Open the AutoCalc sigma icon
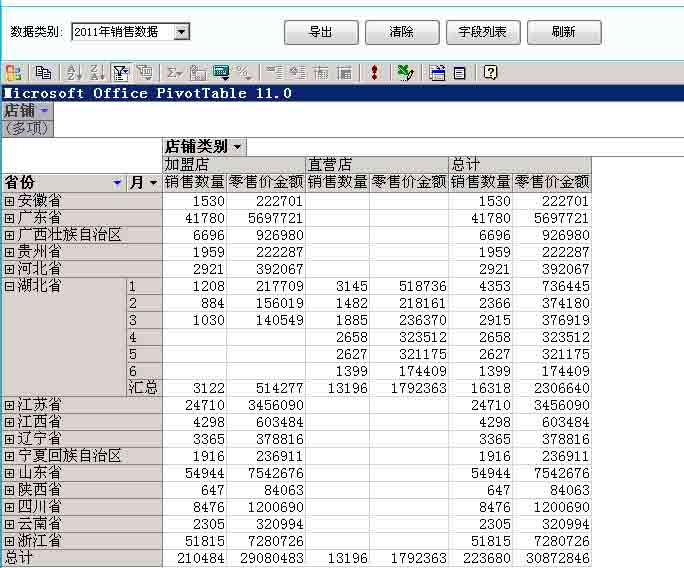Image resolution: width=684 pixels, height=568 pixels. (x=174, y=73)
